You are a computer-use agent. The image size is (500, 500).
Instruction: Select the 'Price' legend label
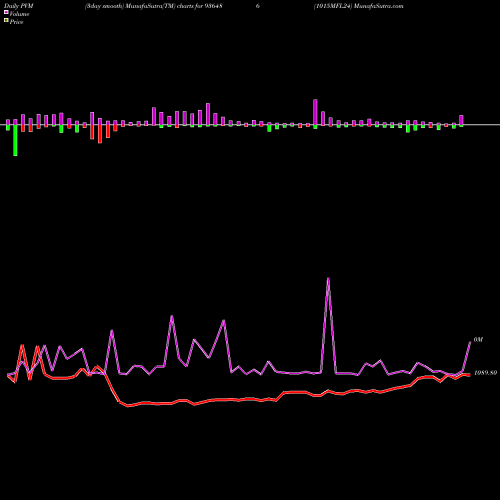pyautogui.click(x=16, y=22)
